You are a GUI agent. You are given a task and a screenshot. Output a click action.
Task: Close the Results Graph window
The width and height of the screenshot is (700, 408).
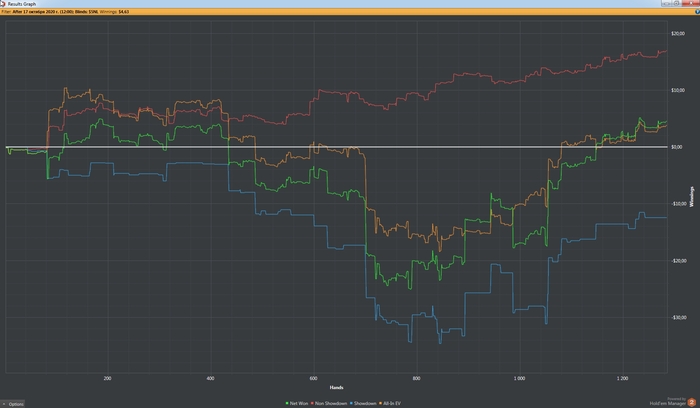[x=690, y=3]
